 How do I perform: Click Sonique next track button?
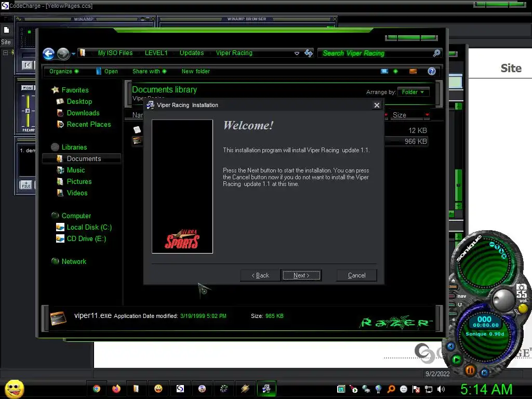[485, 373]
